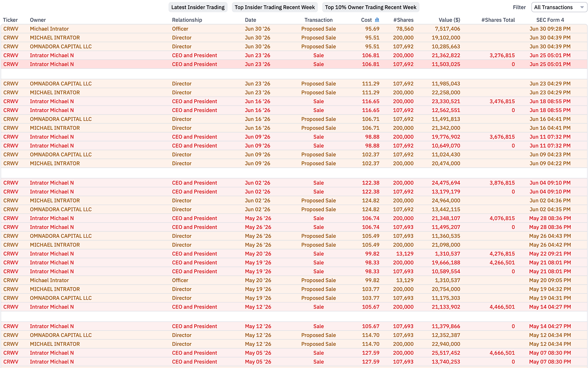Open SEC filing May 20 09:05 PM
The height and width of the screenshot is (368, 588).
(550, 280)
